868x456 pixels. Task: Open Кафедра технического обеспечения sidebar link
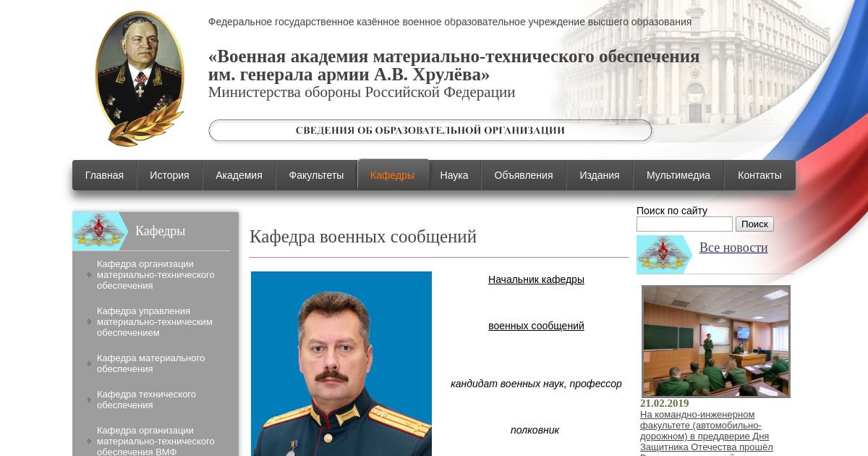(x=146, y=400)
